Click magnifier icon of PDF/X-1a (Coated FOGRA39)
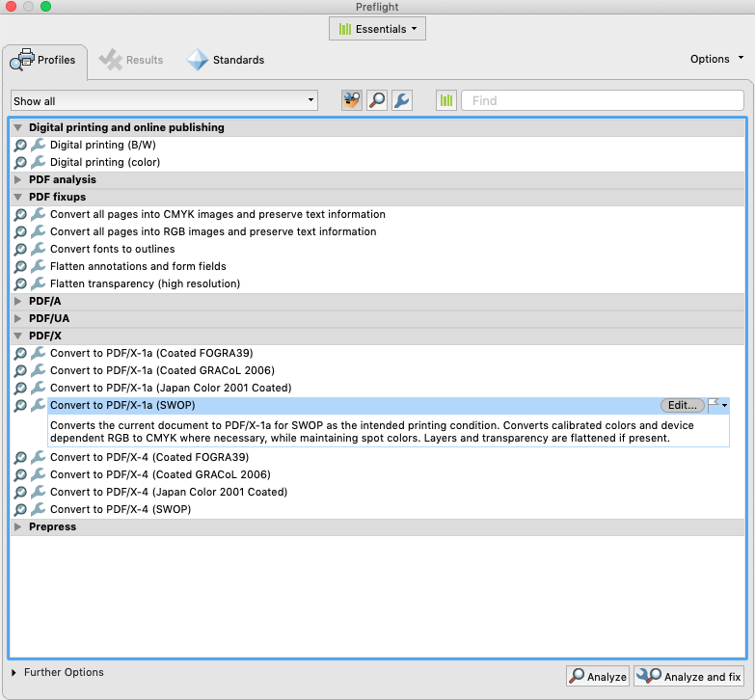 [x=20, y=353]
